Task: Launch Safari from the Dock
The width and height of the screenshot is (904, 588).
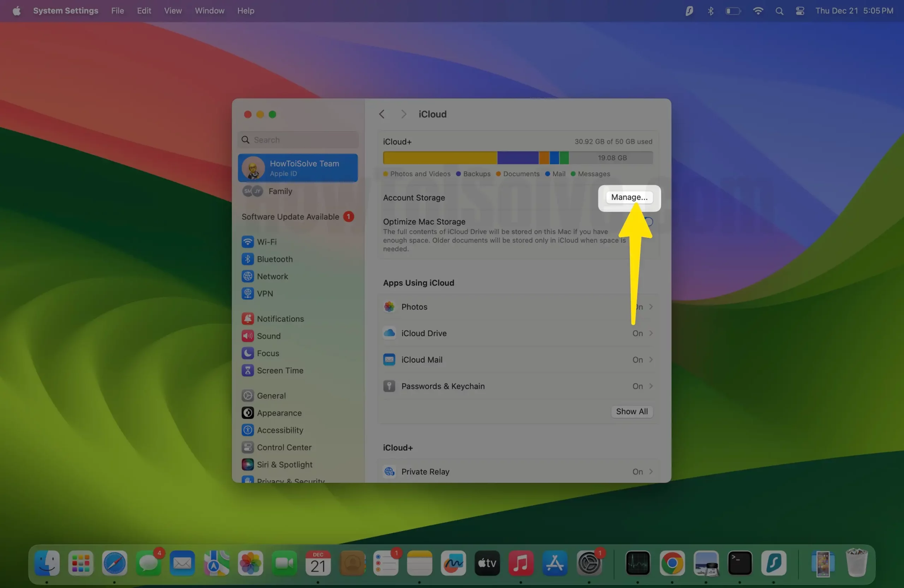Action: click(x=114, y=563)
